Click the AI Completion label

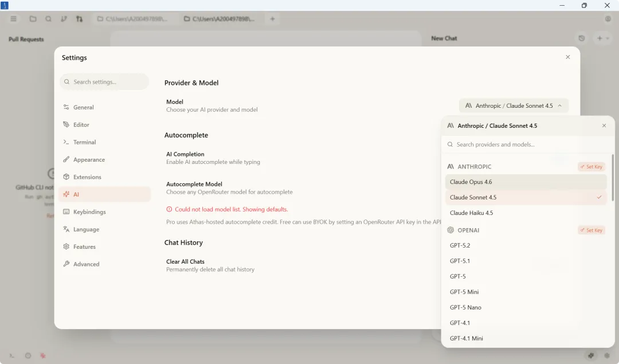(185, 154)
